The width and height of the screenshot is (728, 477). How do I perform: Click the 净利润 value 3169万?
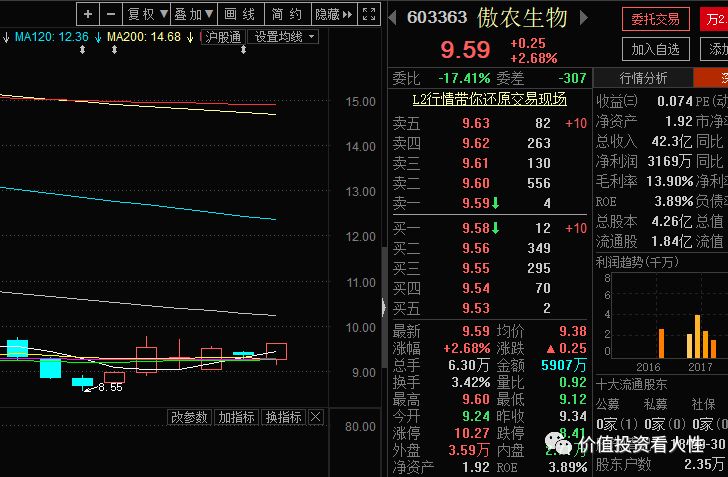click(669, 161)
